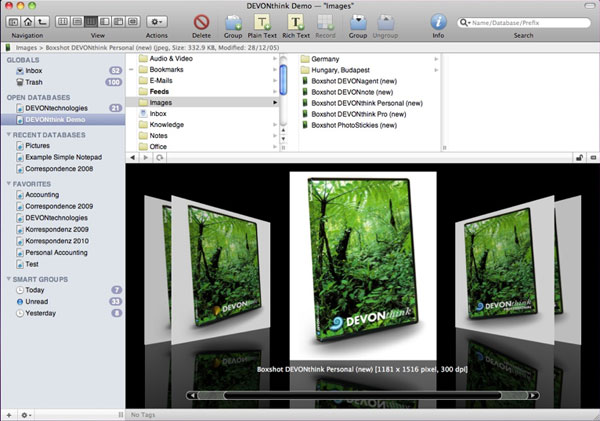Image resolution: width=600 pixels, height=421 pixels.
Task: Create a new Rich Text document
Action: (295, 21)
